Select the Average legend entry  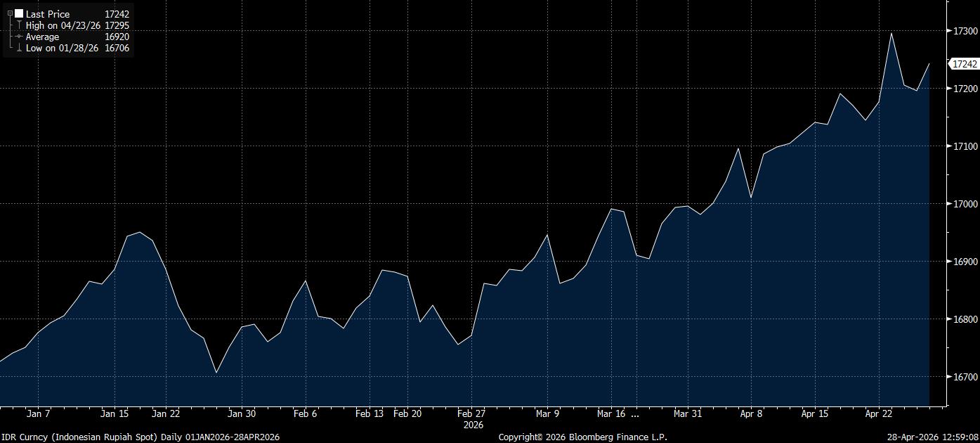coord(42,37)
